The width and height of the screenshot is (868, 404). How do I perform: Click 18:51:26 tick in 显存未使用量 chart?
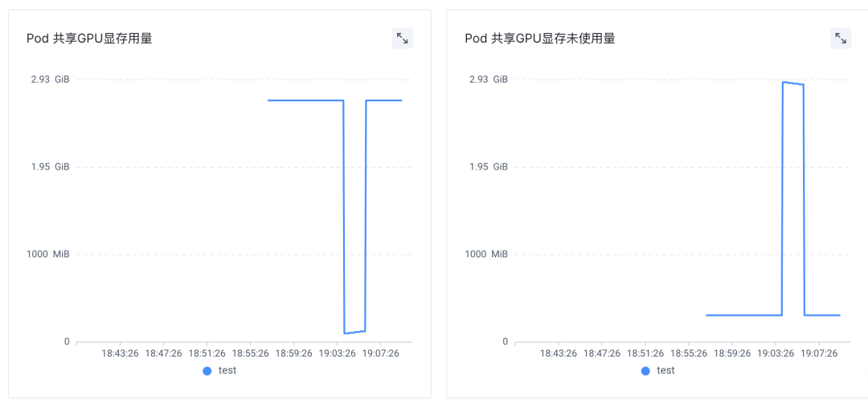click(x=645, y=353)
